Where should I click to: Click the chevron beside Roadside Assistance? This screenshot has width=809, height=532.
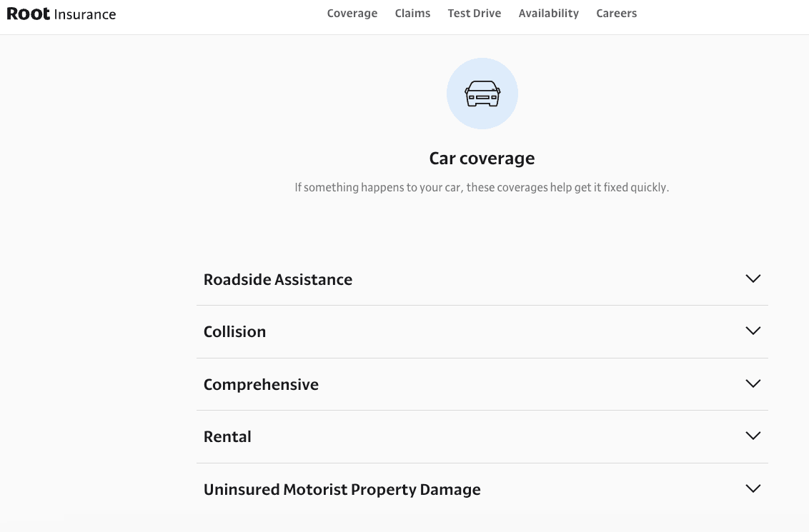(753, 279)
